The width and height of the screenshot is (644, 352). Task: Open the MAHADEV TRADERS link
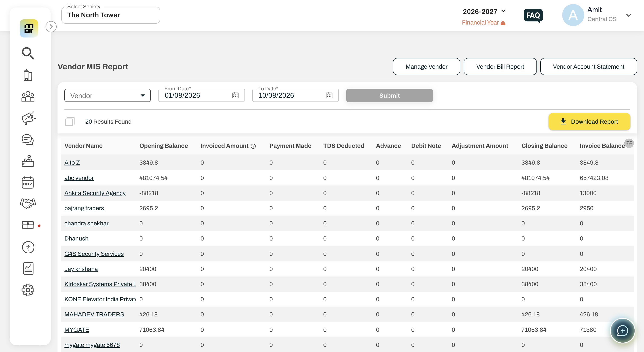pyautogui.click(x=94, y=314)
